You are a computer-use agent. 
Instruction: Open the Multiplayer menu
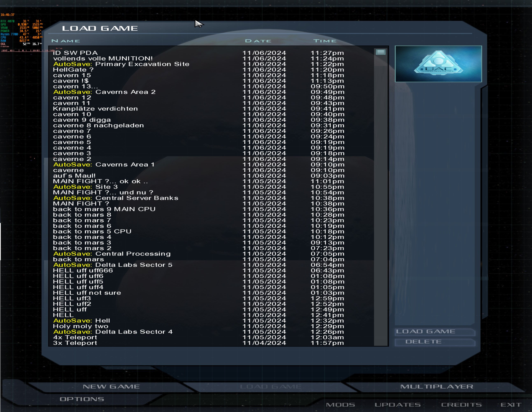(x=437, y=386)
